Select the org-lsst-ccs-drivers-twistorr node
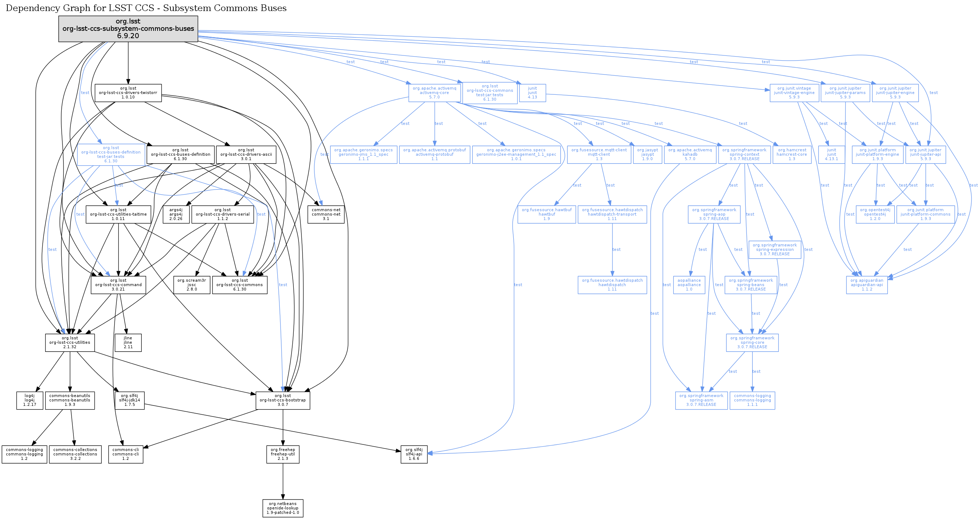Screen dimensions: 980x519 tap(128, 93)
